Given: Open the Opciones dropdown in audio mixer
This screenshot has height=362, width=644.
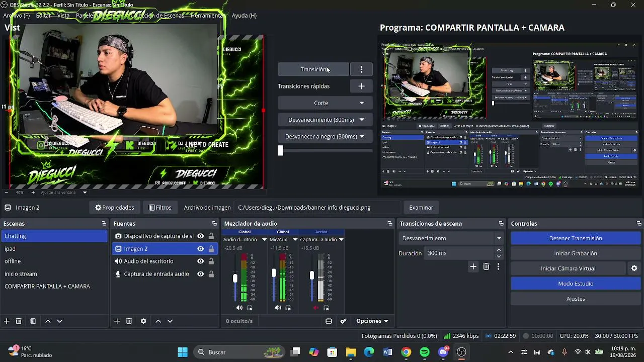Looking at the screenshot, I should click(x=372, y=321).
